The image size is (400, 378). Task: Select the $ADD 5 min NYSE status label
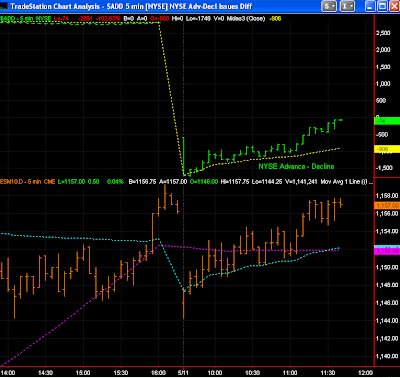[25, 19]
